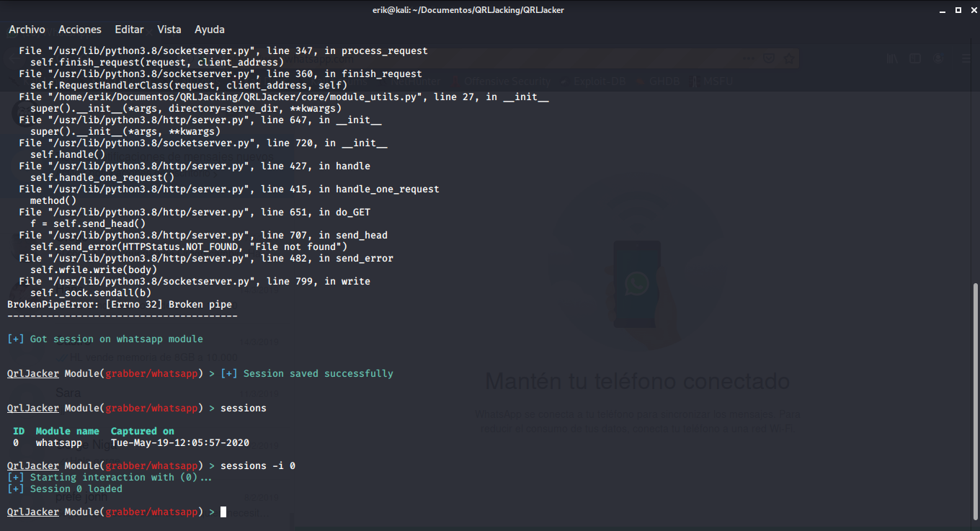
Task: Maximize the terminal window
Action: click(x=958, y=10)
